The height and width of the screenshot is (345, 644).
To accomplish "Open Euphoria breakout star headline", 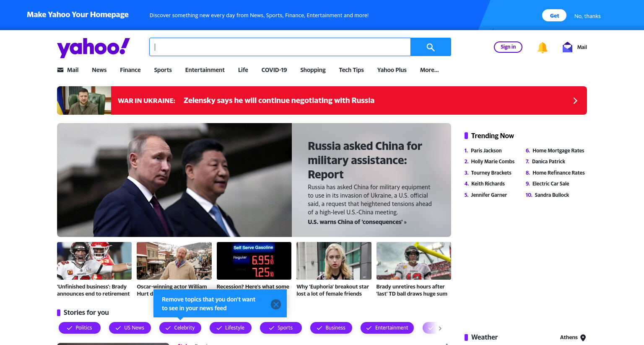I will pos(332,290).
